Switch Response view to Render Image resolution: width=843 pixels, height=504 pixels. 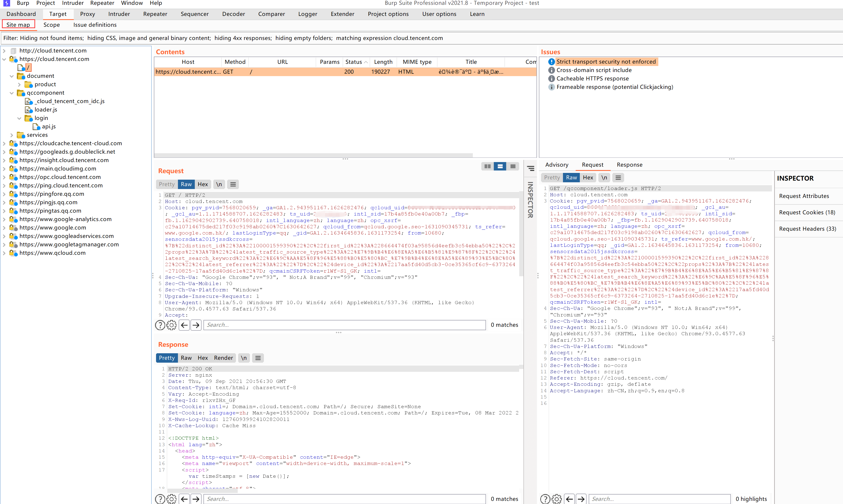pos(223,358)
